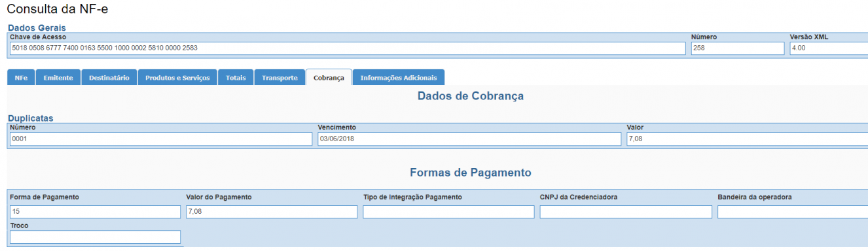
Task: Click the Versão XML field showing 4.00
Action: (829, 48)
